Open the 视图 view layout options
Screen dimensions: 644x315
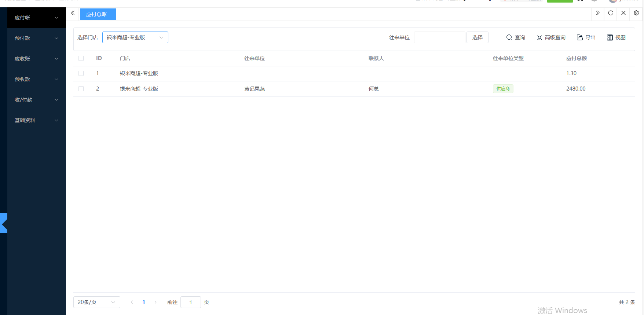(616, 37)
